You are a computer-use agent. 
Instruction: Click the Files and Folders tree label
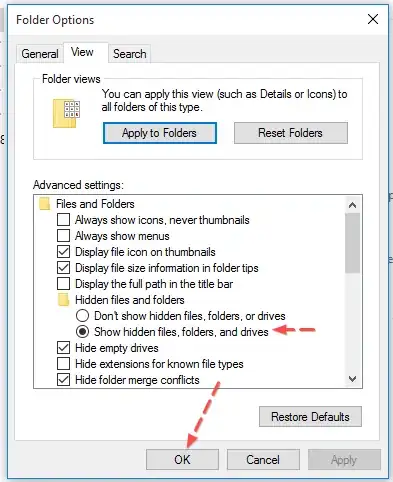pos(95,204)
